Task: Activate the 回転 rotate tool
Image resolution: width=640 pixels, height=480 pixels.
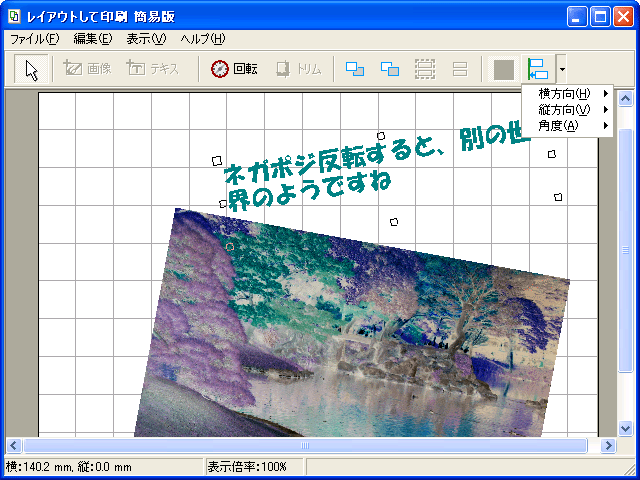Action: (234, 69)
